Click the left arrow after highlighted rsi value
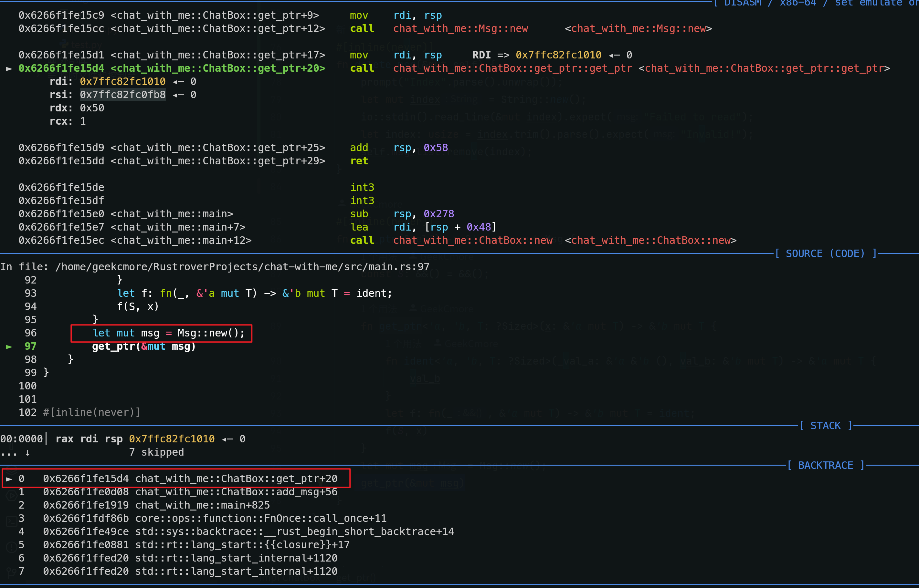 point(178,95)
